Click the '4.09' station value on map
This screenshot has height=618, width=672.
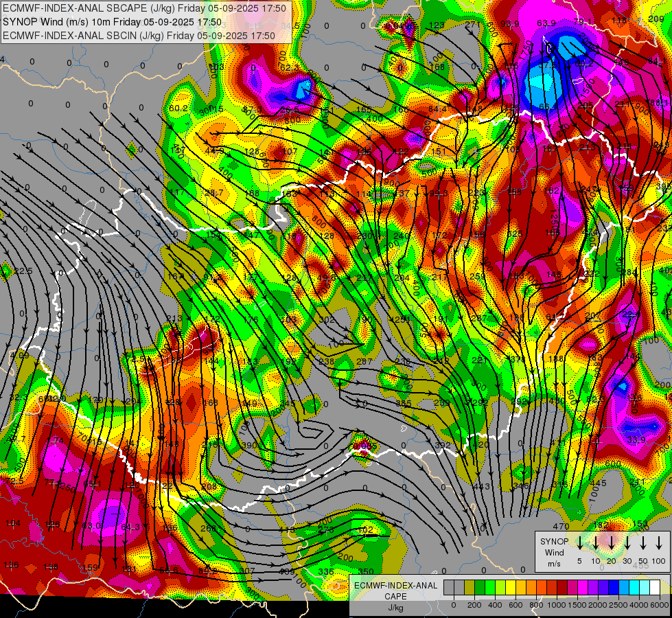[x=19, y=355]
